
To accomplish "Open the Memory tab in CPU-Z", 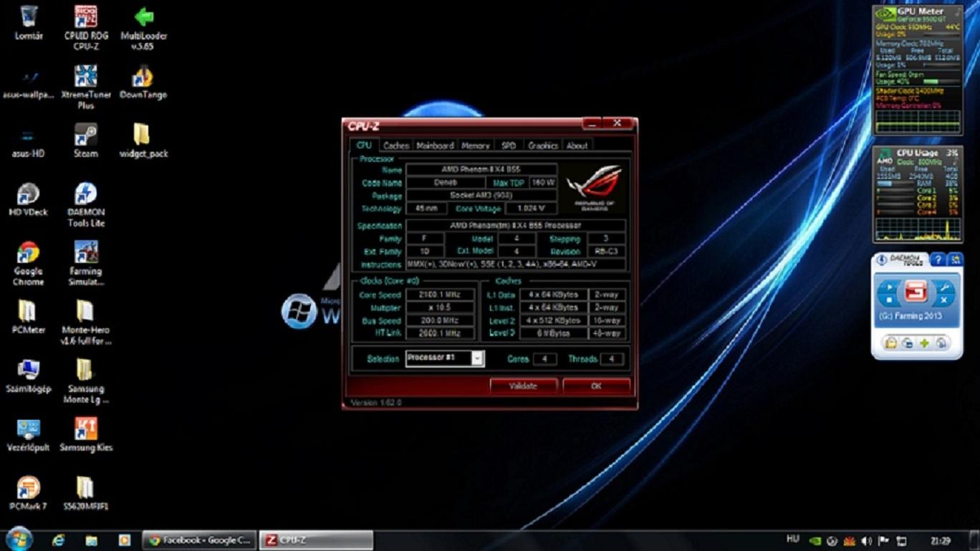I will [475, 145].
